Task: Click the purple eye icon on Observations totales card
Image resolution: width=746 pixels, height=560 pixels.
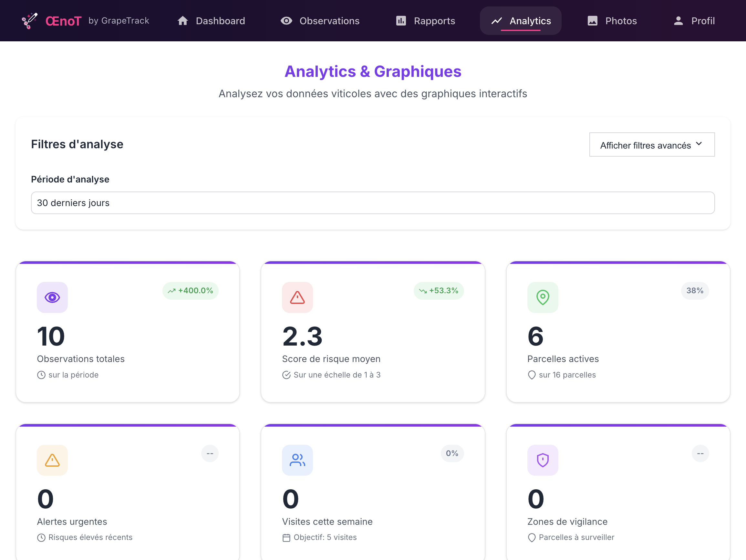Action: tap(52, 297)
